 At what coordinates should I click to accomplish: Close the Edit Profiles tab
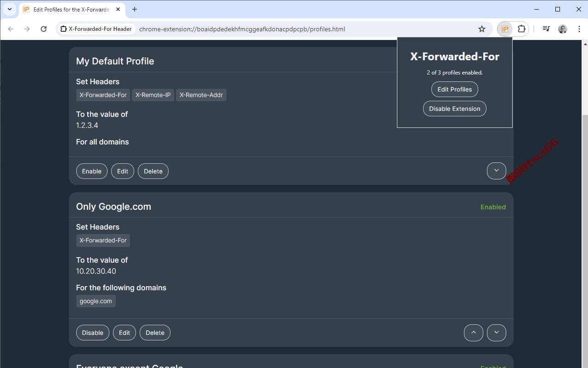[118, 9]
